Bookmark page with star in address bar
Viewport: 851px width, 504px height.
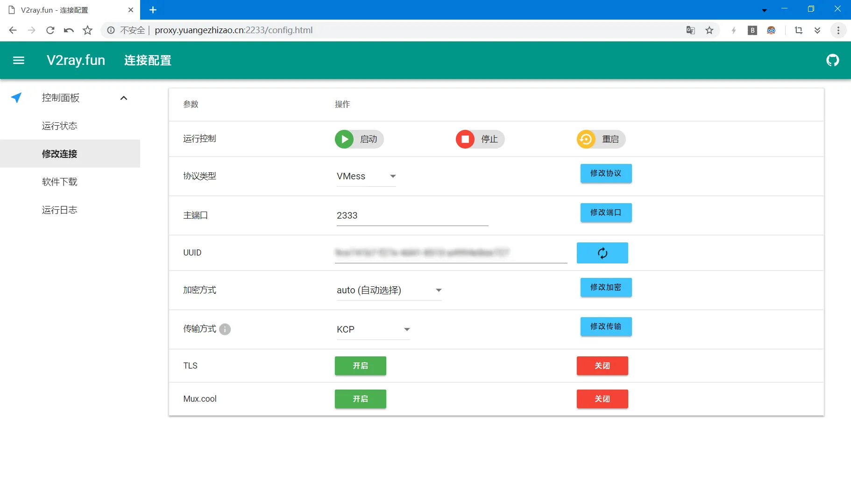point(709,30)
